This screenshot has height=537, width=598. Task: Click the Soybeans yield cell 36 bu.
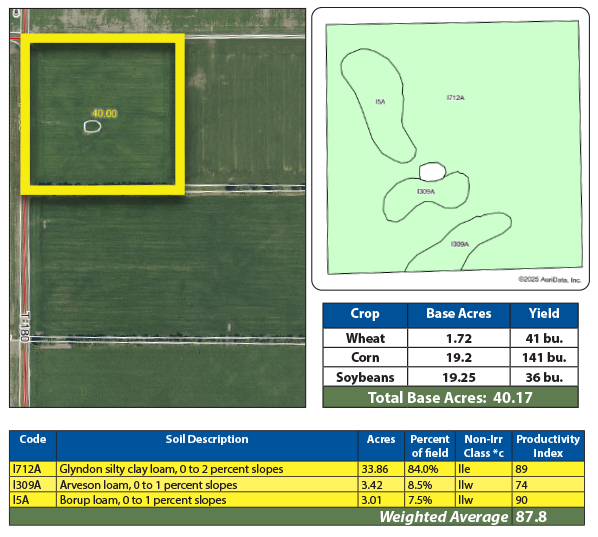click(544, 377)
